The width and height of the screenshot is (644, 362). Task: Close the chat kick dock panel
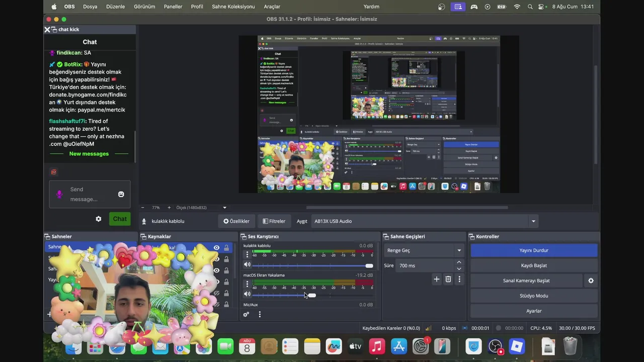pyautogui.click(x=47, y=30)
